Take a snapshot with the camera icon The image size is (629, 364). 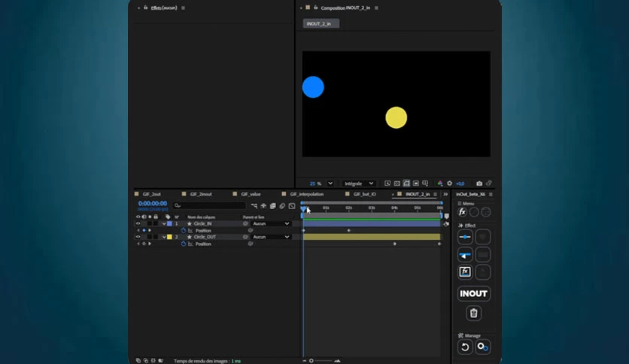[x=479, y=184]
